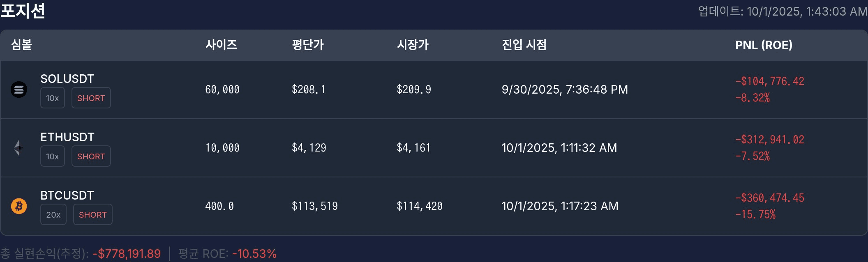868x262 pixels.
Task: Click the SHORT badge under SOLUSDT
Action: tap(91, 98)
